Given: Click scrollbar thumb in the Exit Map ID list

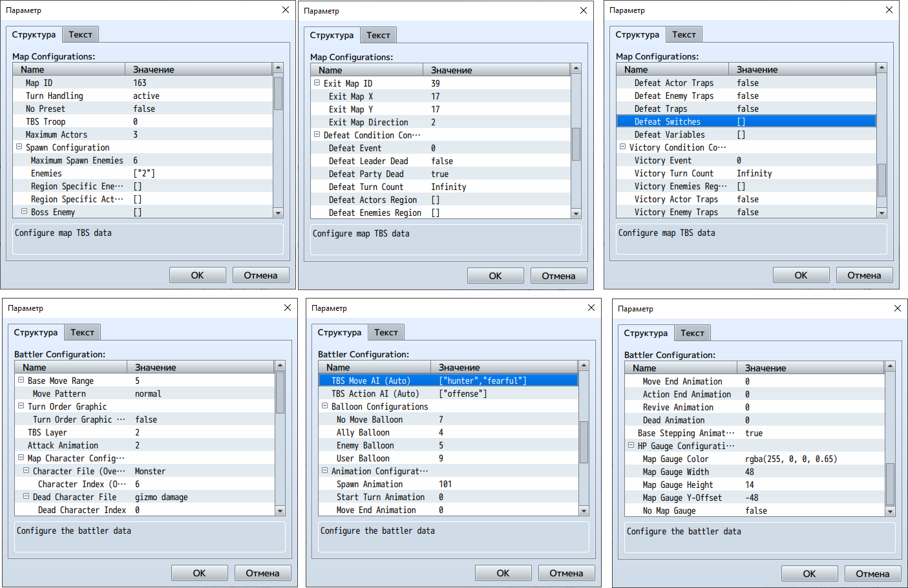Looking at the screenshot, I should [x=576, y=143].
